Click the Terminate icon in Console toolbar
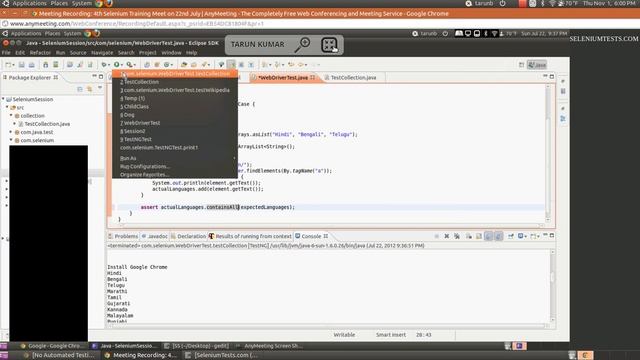This screenshot has width=640, height=360. (436, 236)
